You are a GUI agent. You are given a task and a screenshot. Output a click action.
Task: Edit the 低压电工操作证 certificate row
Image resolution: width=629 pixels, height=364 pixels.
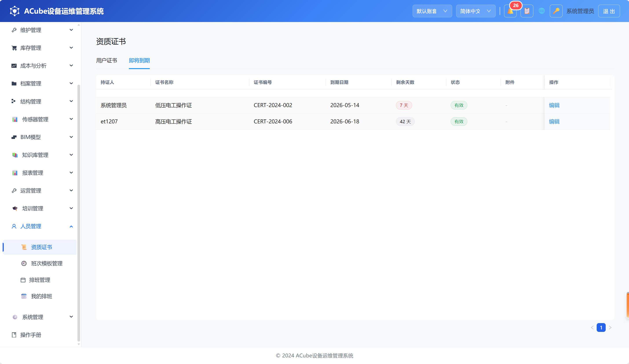point(554,105)
